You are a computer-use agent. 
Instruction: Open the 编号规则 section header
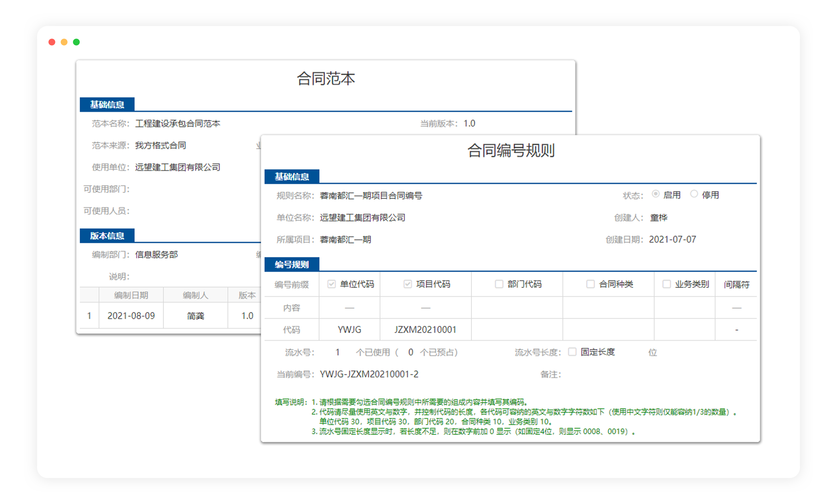pyautogui.click(x=292, y=264)
